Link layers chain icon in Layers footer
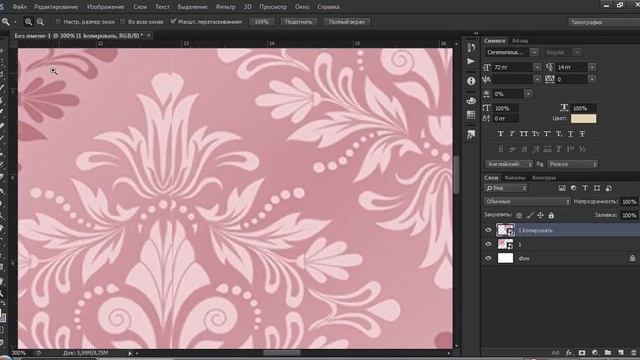The width and height of the screenshot is (640, 360). (556, 353)
